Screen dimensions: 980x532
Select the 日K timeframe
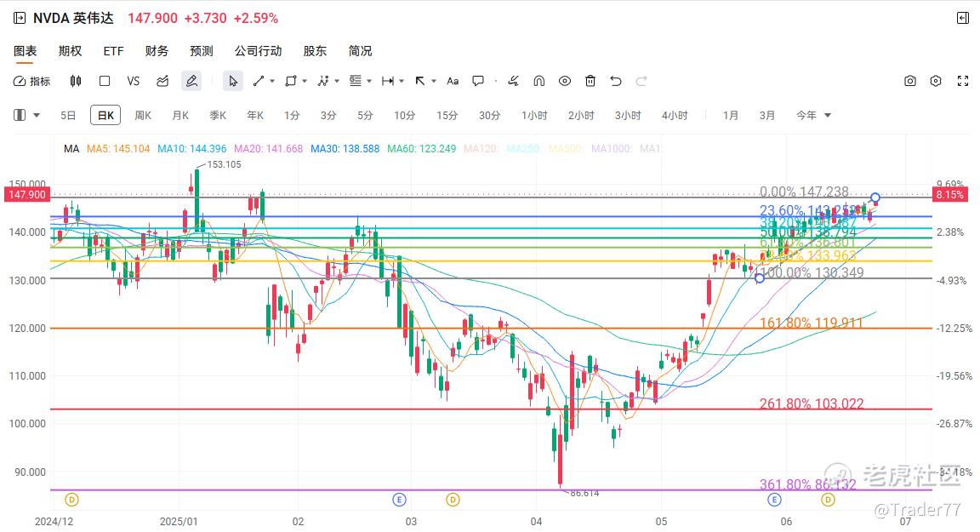[105, 115]
